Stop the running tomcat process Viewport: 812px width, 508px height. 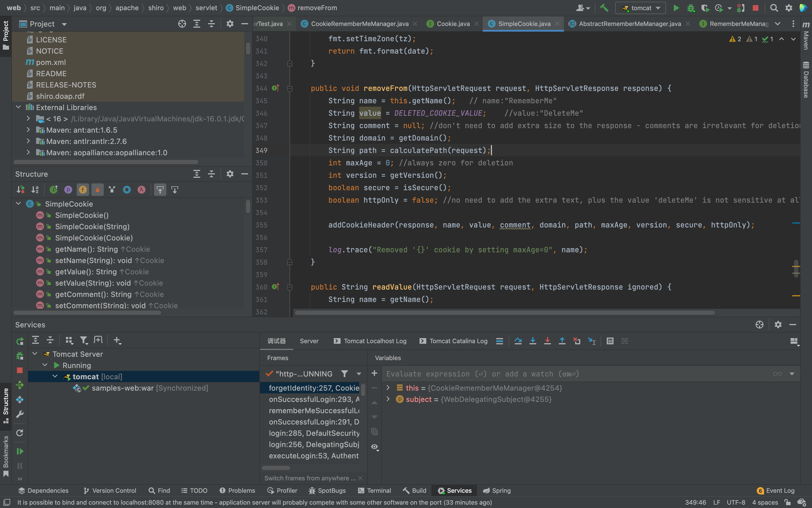point(756,8)
